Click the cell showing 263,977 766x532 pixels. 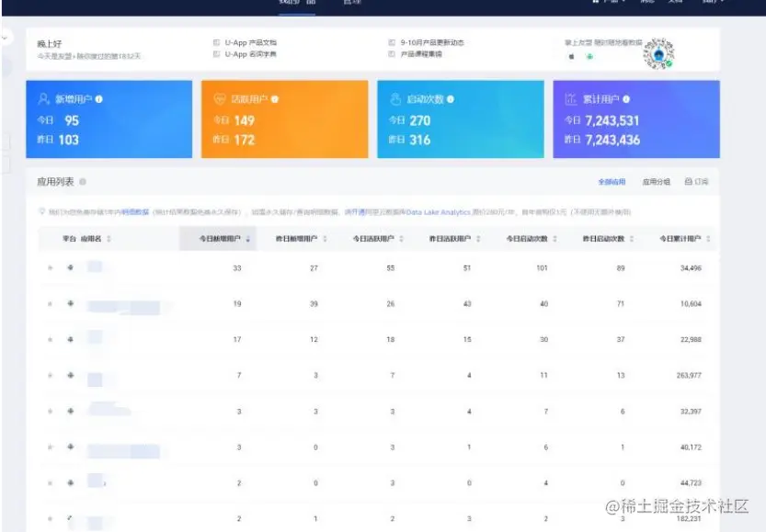pos(689,375)
